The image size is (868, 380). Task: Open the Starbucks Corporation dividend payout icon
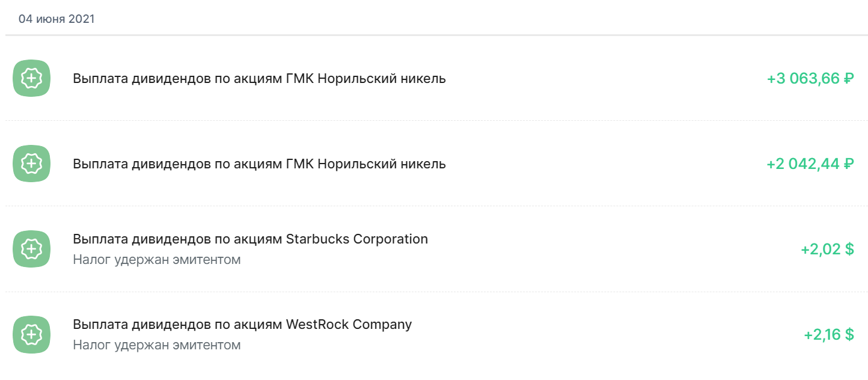[x=31, y=249]
